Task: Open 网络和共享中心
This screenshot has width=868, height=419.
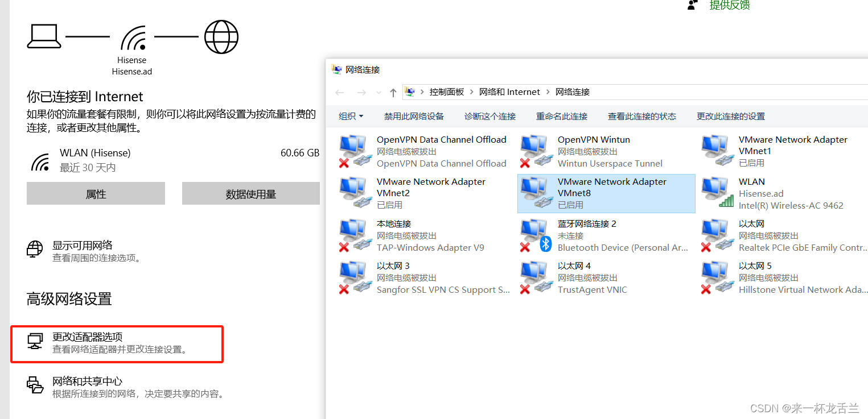Action: click(88, 381)
